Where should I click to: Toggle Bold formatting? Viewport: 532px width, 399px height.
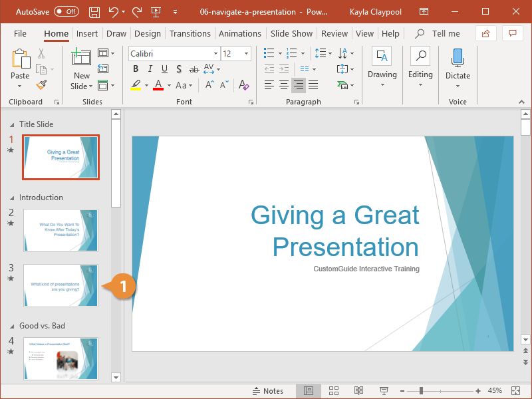(x=136, y=69)
